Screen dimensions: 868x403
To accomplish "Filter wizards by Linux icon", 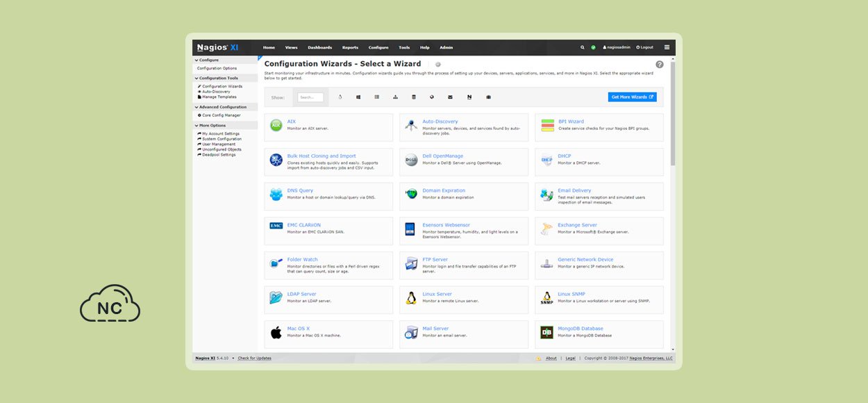I will click(340, 97).
